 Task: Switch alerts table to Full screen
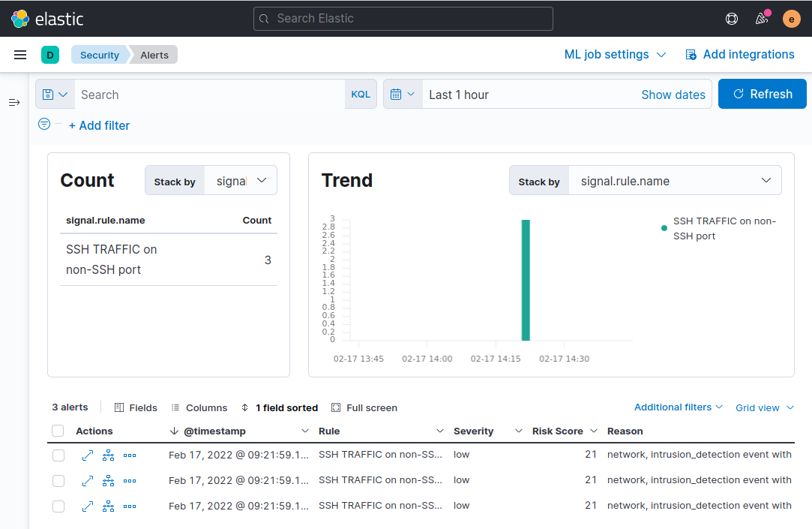[364, 407]
